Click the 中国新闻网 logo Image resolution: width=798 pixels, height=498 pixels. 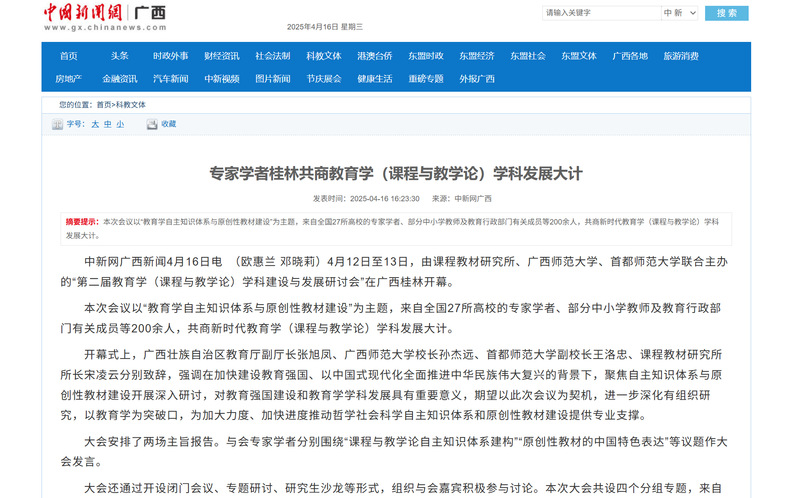click(82, 12)
